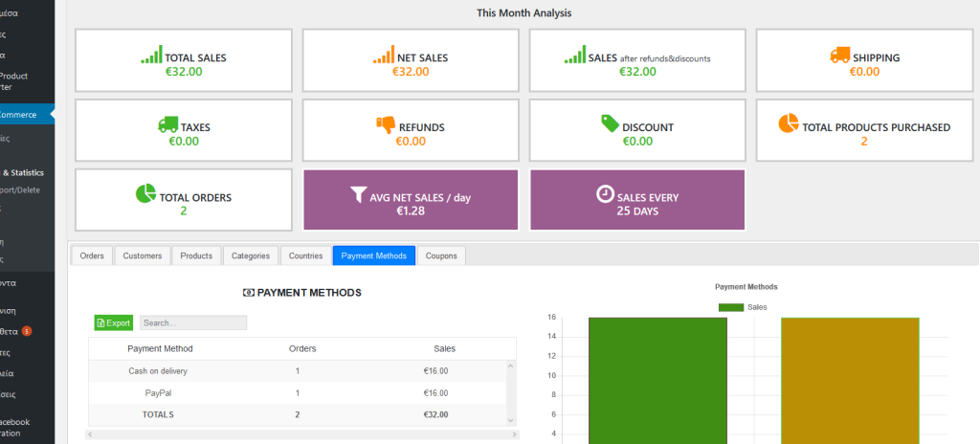This screenshot has width=980, height=444.
Task: Click the green Cash on delivery chart bar
Action: pyautogui.click(x=657, y=380)
